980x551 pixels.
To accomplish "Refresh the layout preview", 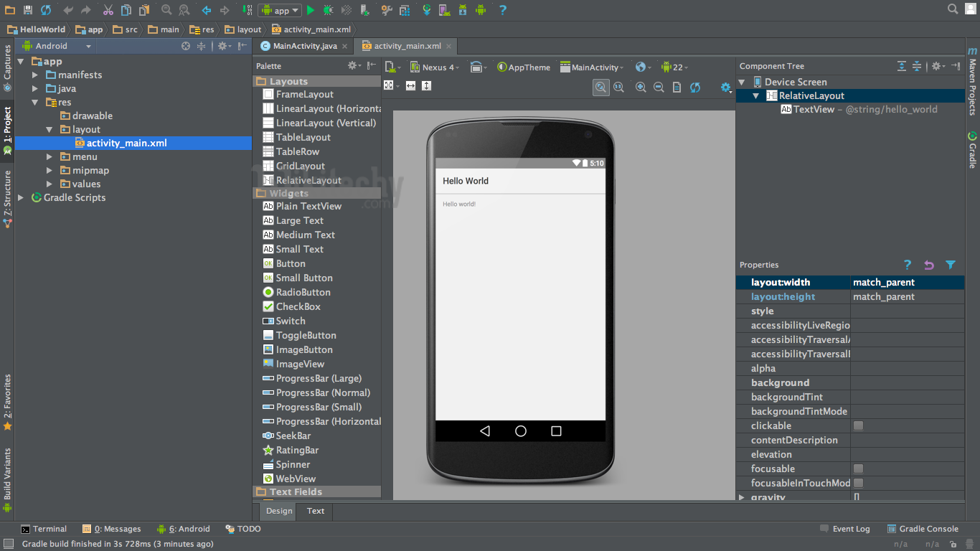I will pyautogui.click(x=694, y=86).
